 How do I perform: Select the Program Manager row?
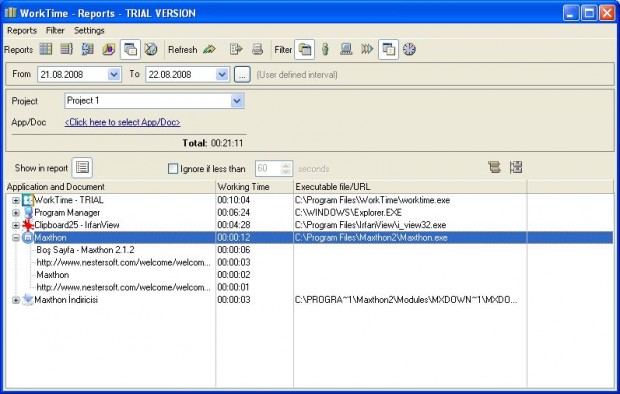coord(309,213)
